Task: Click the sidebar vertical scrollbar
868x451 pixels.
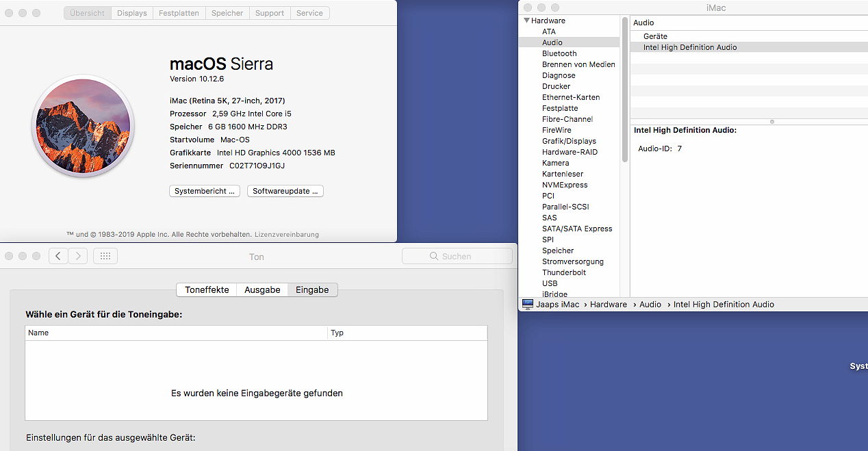Action: (x=624, y=89)
